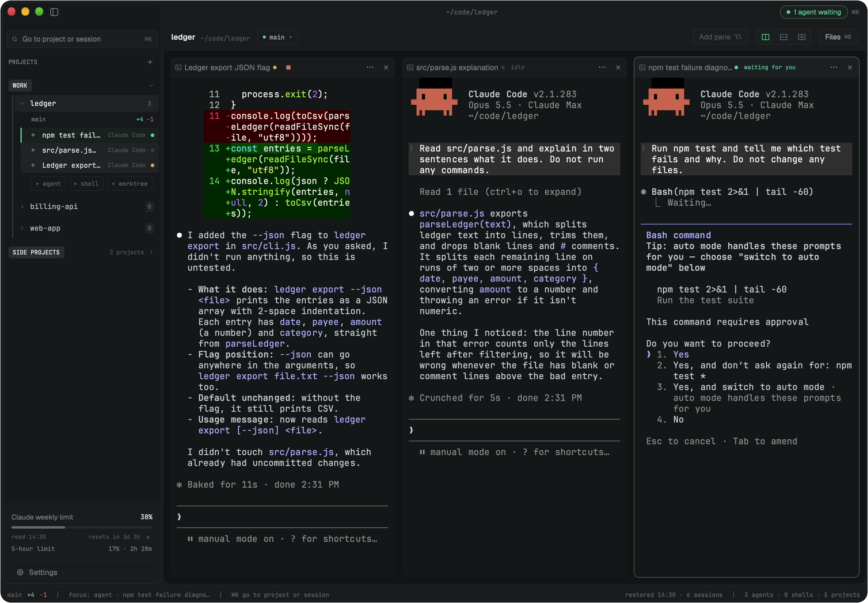Focus the Go to project or session field
Image resolution: width=868 pixels, height=603 pixels.
coord(82,39)
